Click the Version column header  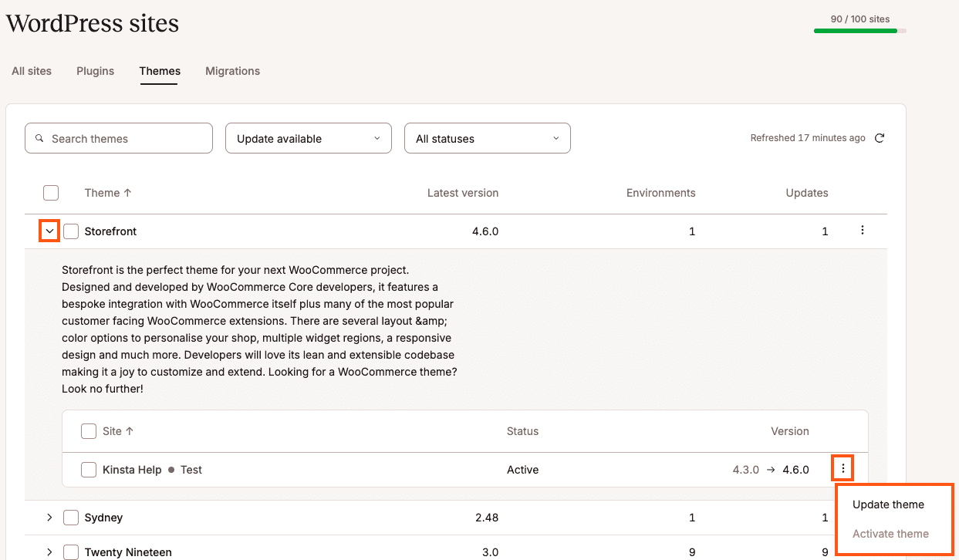pos(790,431)
